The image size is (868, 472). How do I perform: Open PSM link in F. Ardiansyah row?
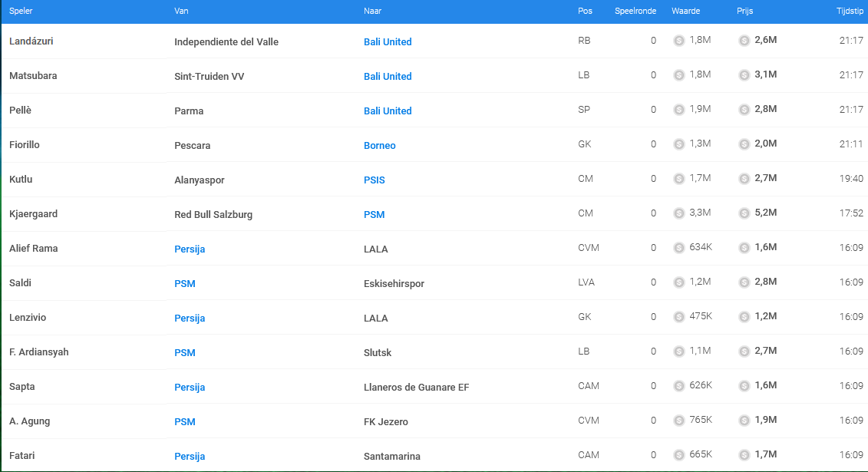[184, 352]
